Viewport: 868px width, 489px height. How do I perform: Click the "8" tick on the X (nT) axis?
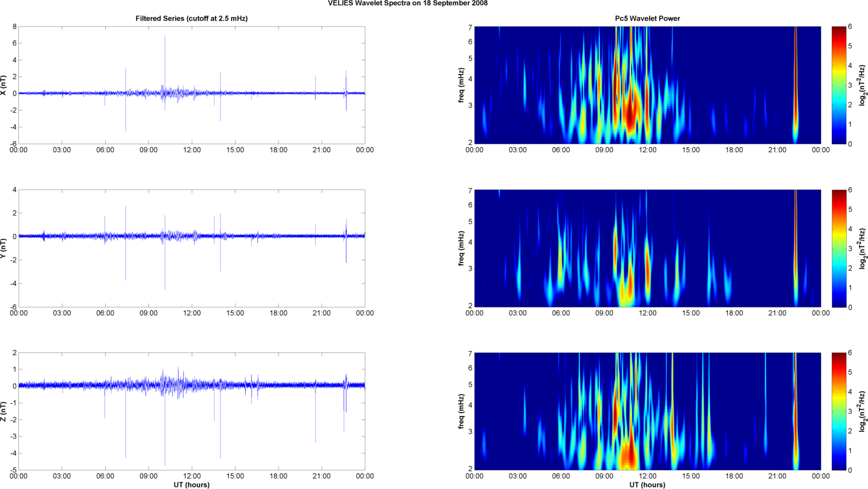coord(14,27)
